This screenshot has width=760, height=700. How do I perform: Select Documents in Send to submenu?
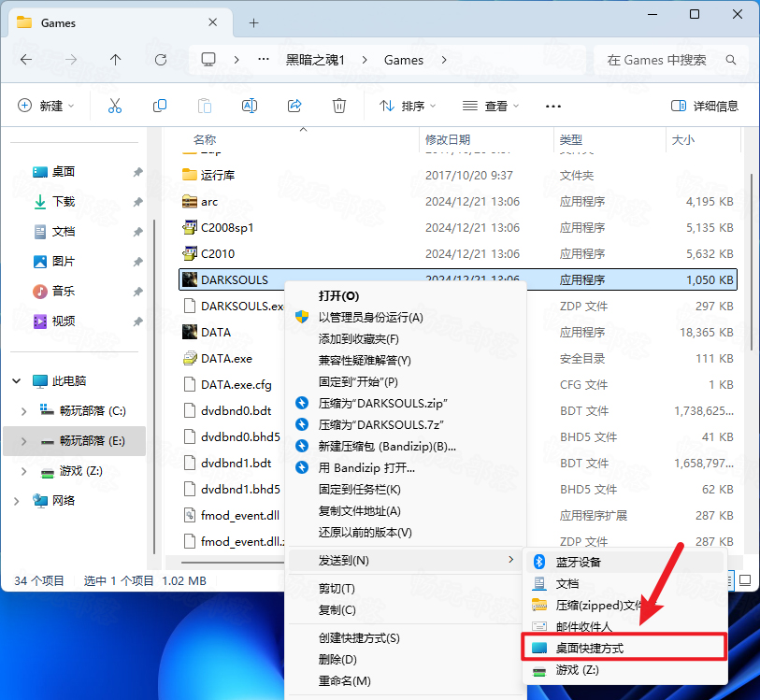tap(624, 584)
